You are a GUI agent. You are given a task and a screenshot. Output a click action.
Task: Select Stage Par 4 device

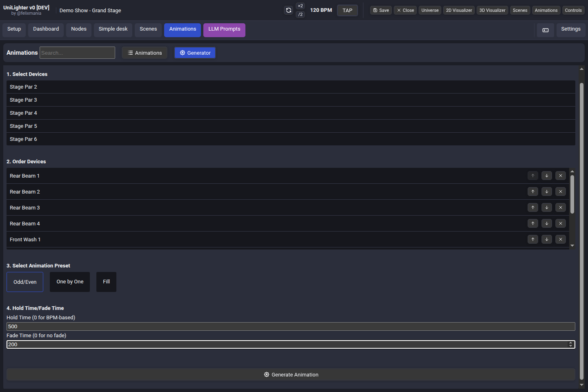click(291, 113)
